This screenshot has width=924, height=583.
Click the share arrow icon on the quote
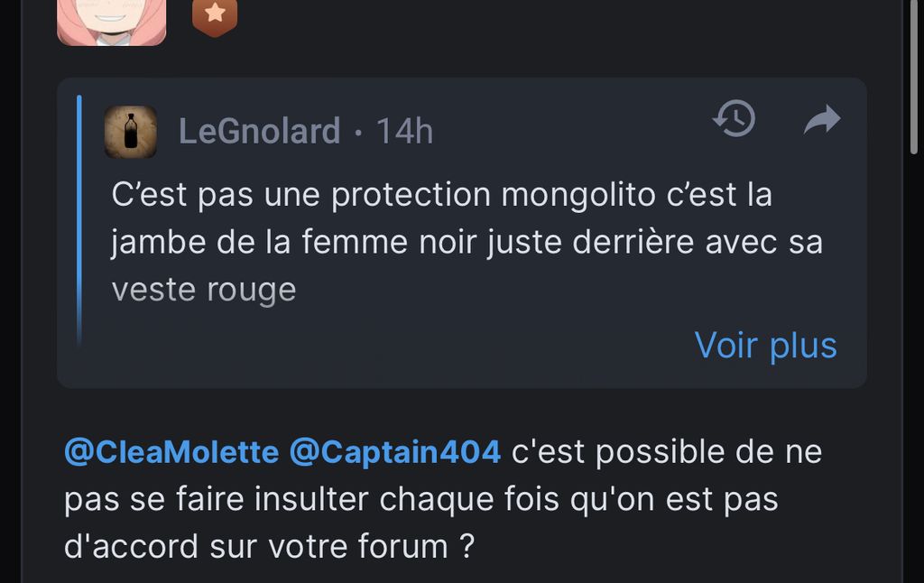click(x=821, y=120)
